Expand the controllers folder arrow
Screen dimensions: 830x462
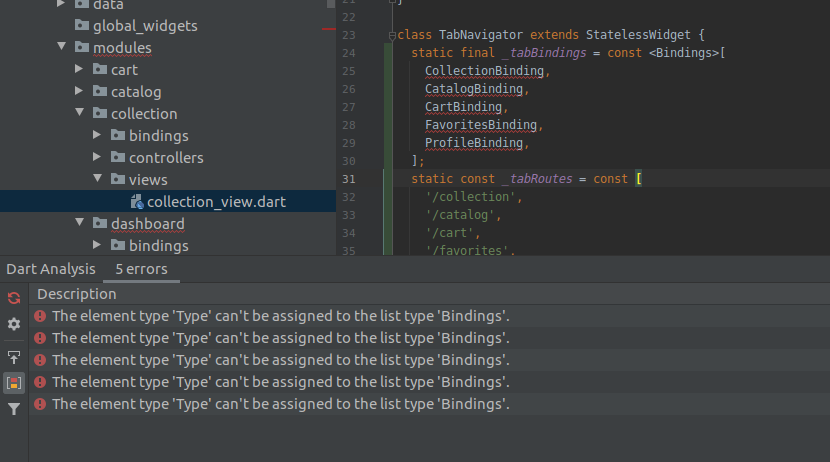[97, 157]
